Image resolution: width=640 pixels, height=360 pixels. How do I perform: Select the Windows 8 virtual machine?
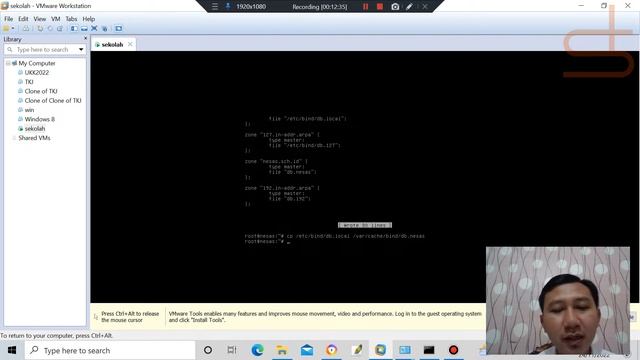(x=40, y=119)
